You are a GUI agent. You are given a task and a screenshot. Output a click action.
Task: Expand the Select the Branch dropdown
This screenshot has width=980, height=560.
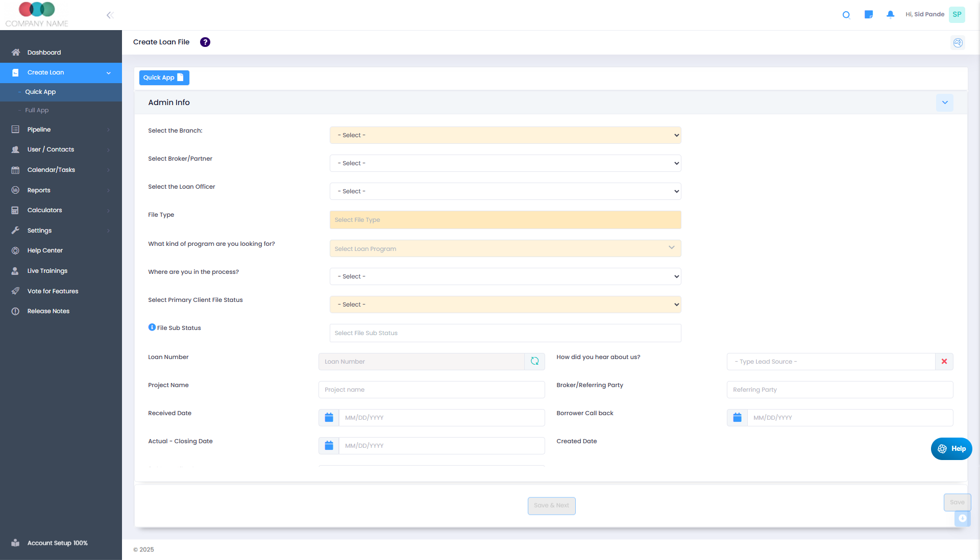point(505,135)
